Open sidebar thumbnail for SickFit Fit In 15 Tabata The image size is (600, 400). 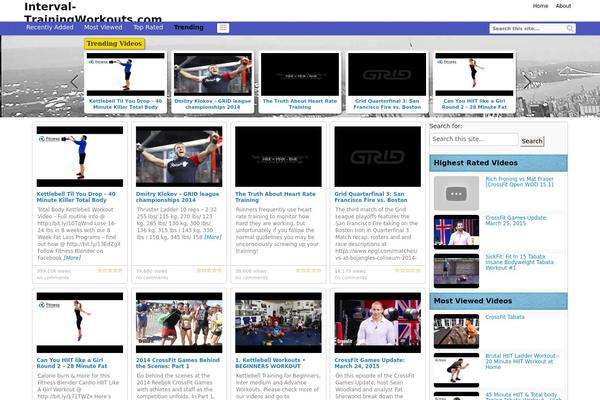coord(456,271)
